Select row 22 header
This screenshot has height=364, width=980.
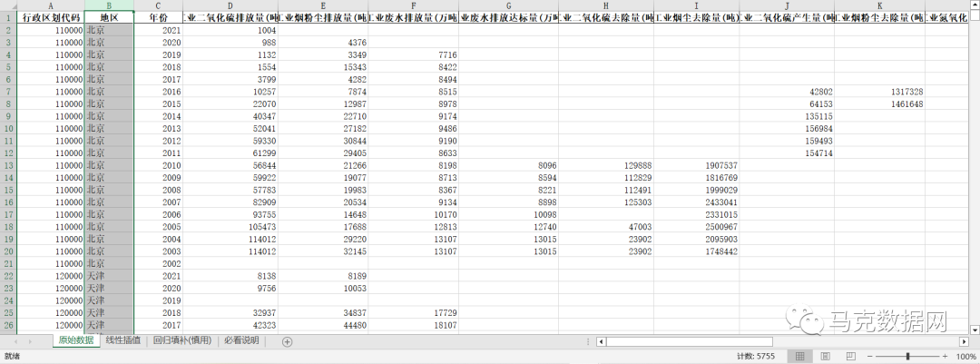9,276
